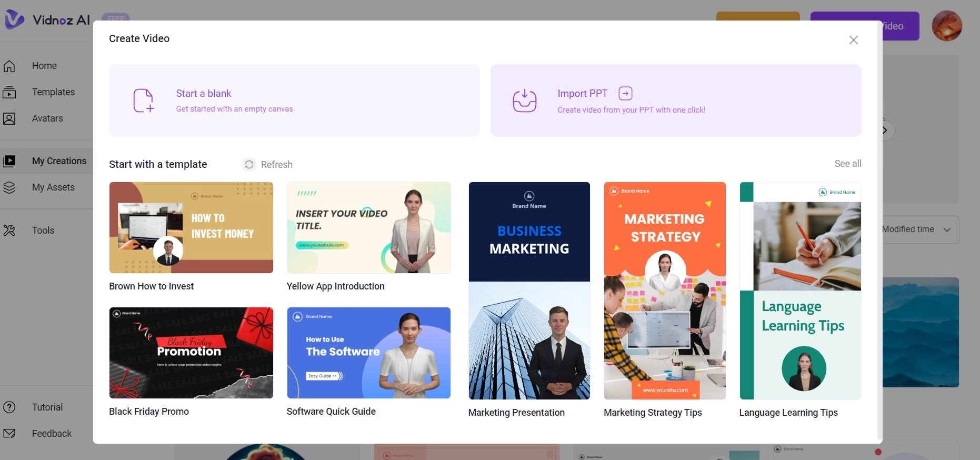980x460 pixels.
Task: Click the My Assets layers icon
Action: pos(9,188)
